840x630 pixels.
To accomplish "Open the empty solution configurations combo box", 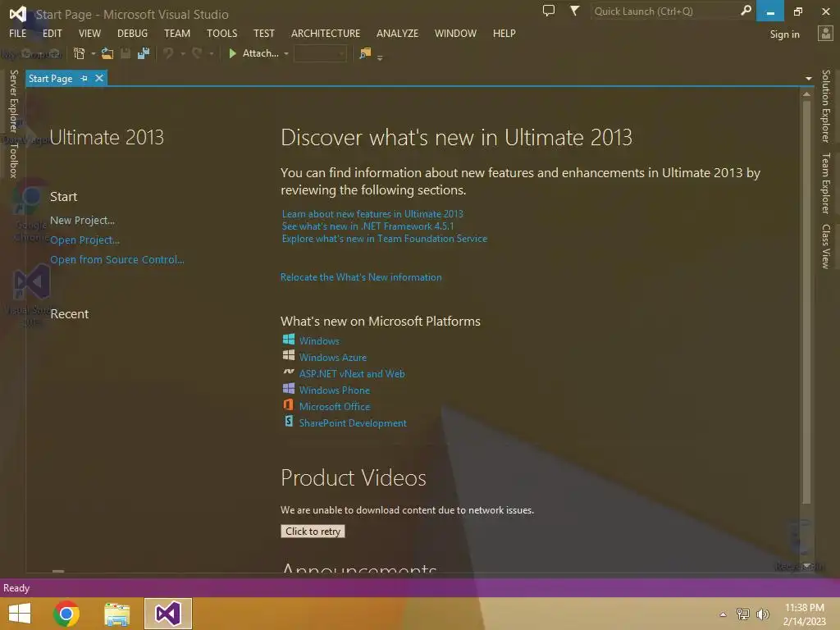I will coord(320,53).
